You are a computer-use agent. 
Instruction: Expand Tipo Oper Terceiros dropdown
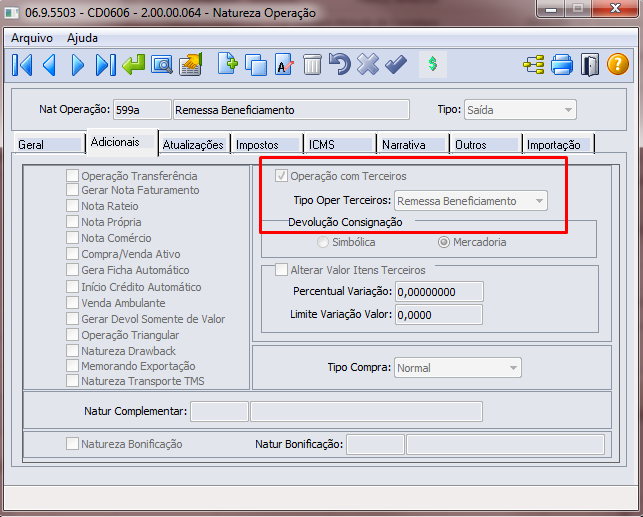pos(471,201)
